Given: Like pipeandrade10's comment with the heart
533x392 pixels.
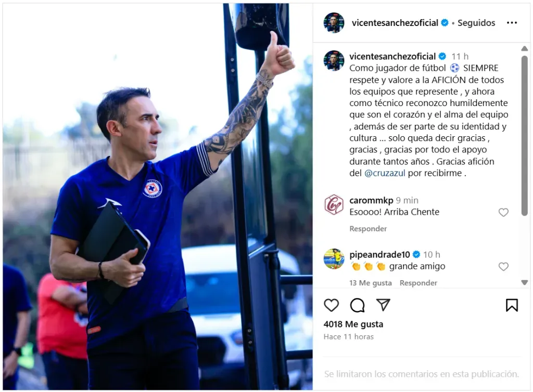Looking at the screenshot, I should (x=503, y=267).
